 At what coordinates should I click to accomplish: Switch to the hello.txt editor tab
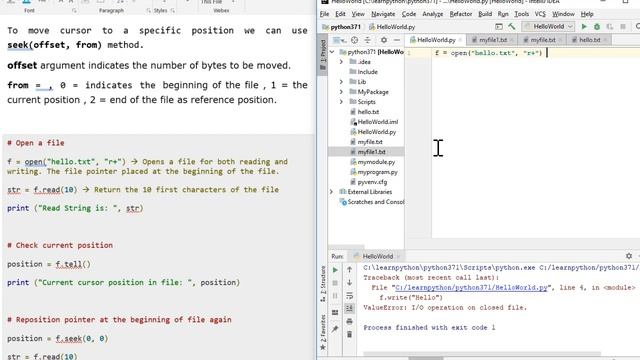click(x=589, y=40)
